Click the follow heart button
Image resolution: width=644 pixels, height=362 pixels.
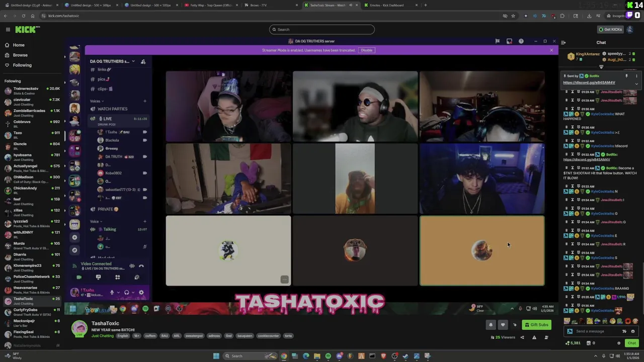click(503, 325)
